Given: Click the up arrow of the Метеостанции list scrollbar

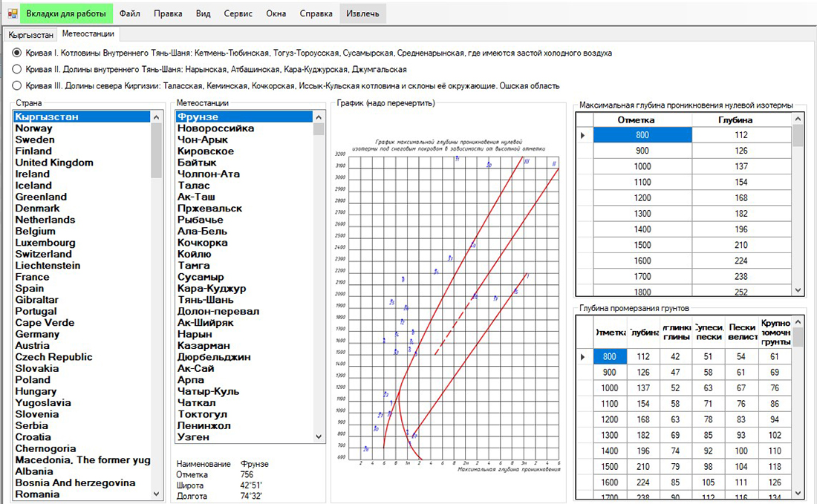Looking at the screenshot, I should [319, 117].
